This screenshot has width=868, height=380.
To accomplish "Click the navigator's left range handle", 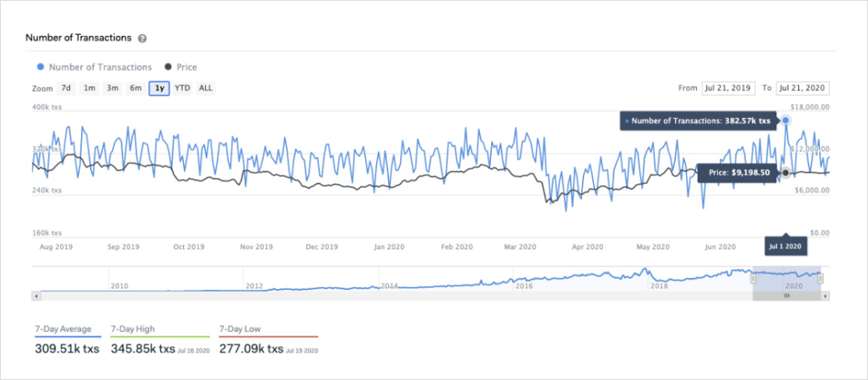I will click(753, 279).
